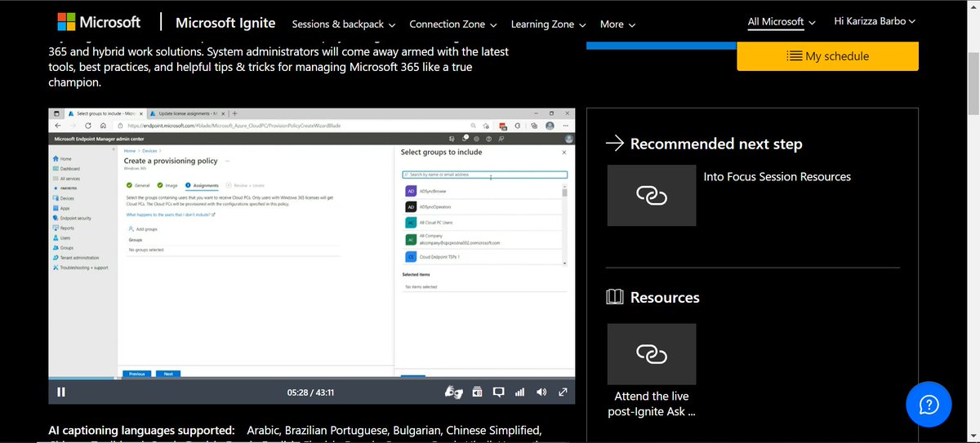
Task: Open the live post-Ignite Ask resource tile
Action: (652, 354)
